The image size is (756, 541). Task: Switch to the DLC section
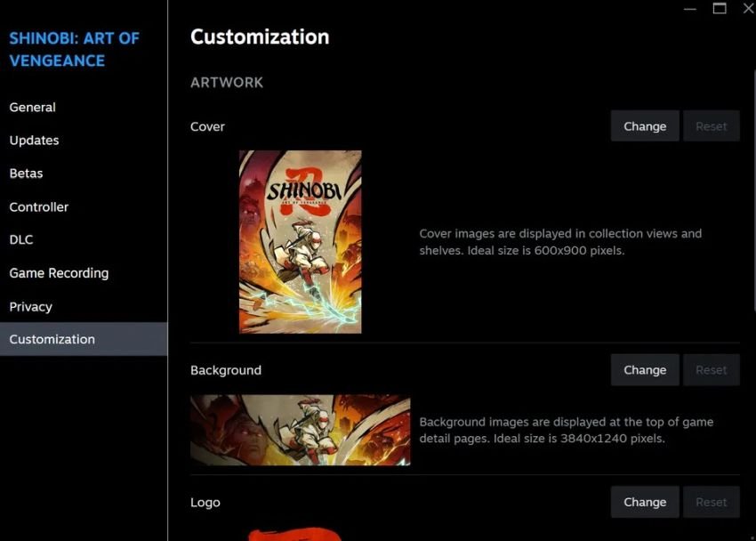tap(21, 239)
